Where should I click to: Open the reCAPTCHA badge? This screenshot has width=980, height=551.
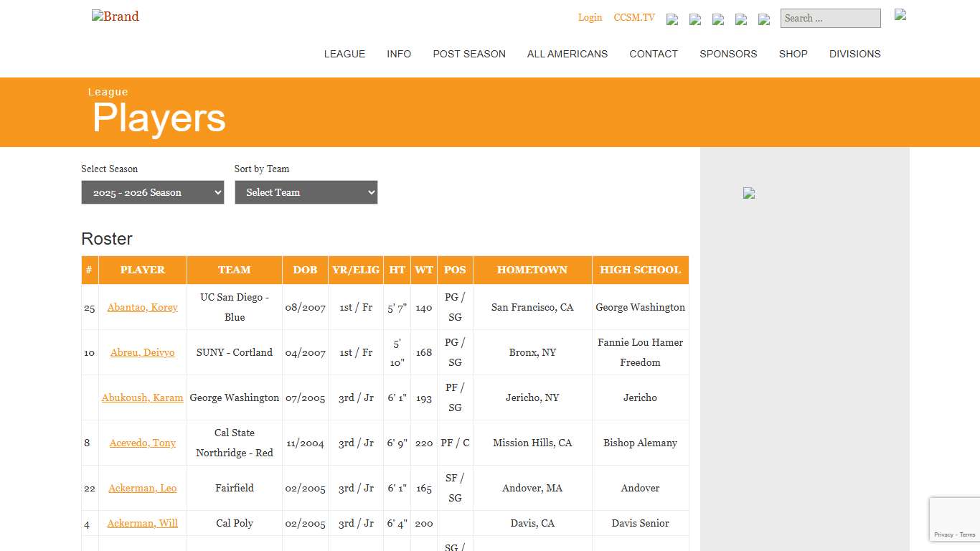954,519
